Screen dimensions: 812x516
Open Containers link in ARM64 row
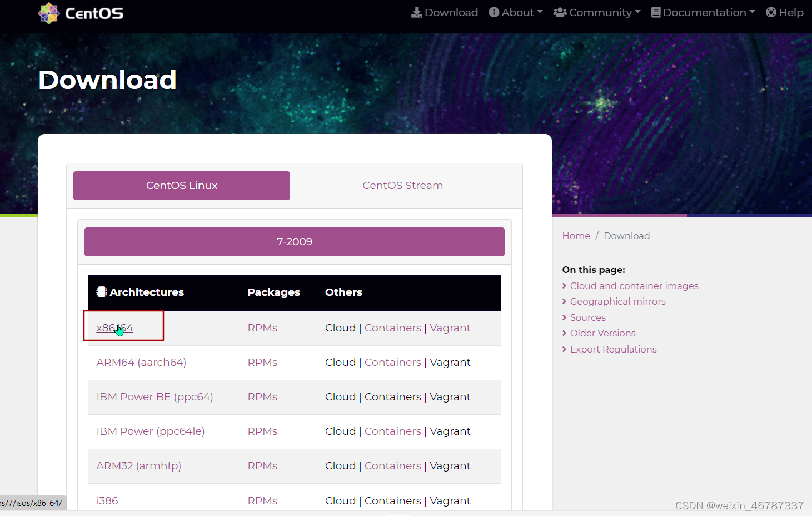pyautogui.click(x=393, y=363)
